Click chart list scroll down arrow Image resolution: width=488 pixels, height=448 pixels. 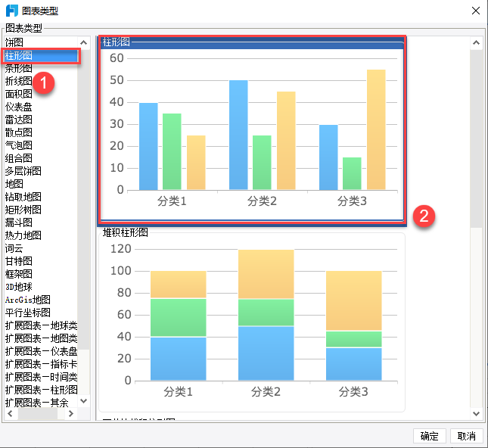tap(83, 400)
